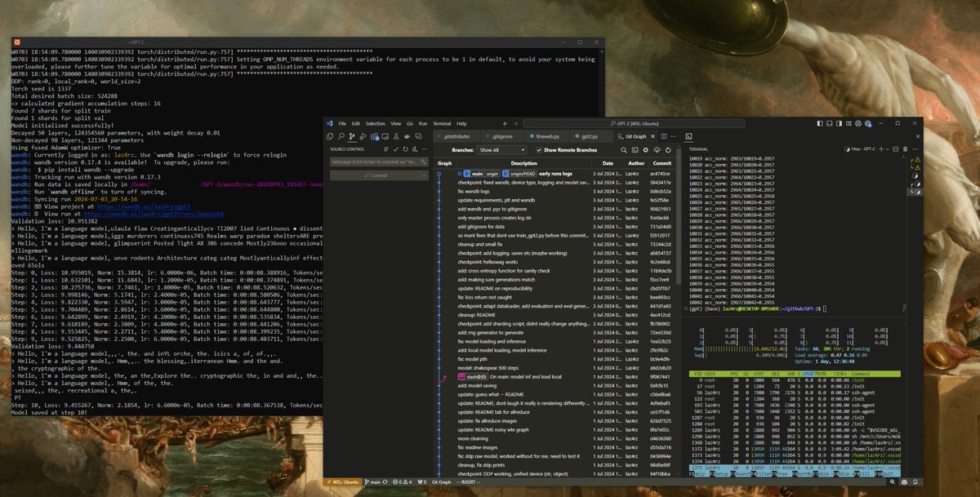Select the Source Control activity bar icon
Viewport: 980px width, 497px height.
(352, 136)
